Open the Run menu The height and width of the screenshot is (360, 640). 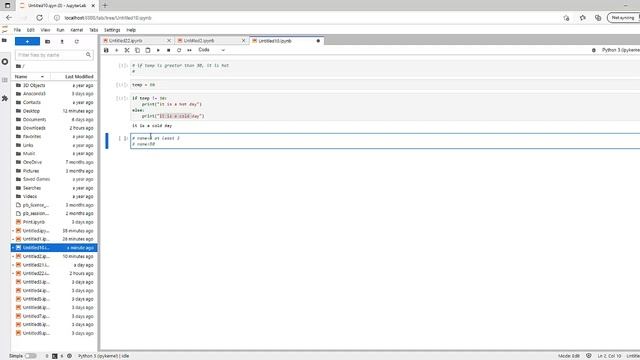(x=60, y=30)
